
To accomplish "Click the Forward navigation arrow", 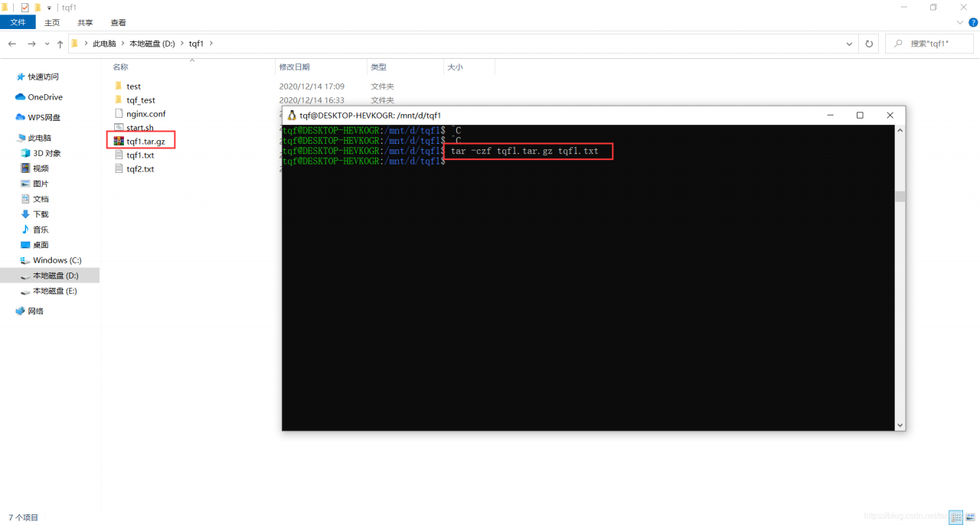I will coord(31,44).
